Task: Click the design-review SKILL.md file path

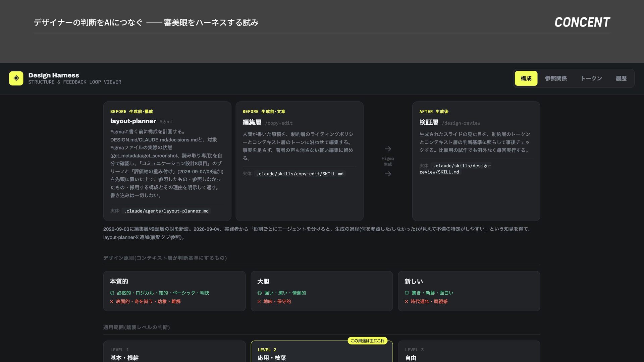Action: click(x=455, y=169)
